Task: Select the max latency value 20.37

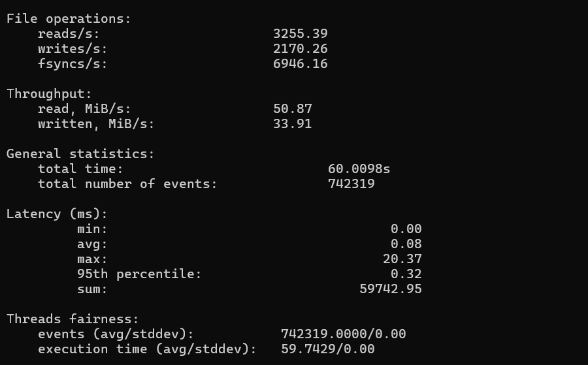Action: [x=402, y=259]
